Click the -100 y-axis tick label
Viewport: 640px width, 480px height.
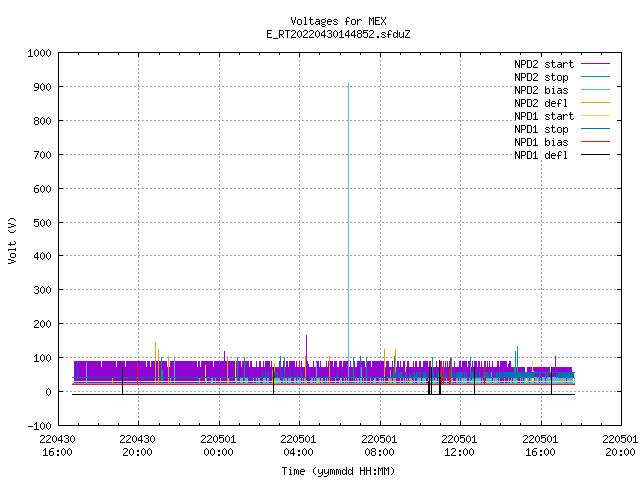[39, 426]
